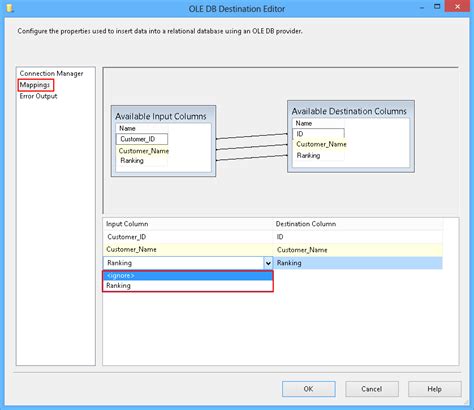Select Customer_Name in Available Destination Columns
This screenshot has width=474, height=410.
pyautogui.click(x=321, y=144)
